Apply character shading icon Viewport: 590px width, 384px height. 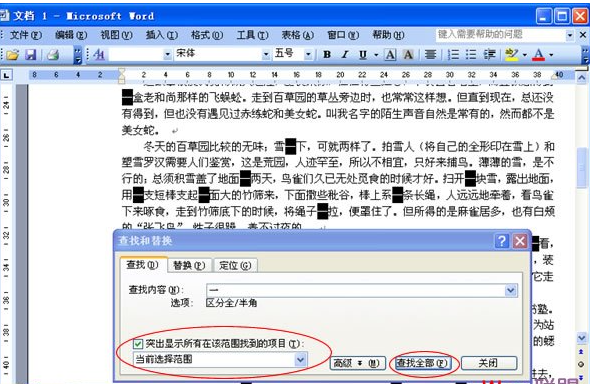pos(408,55)
